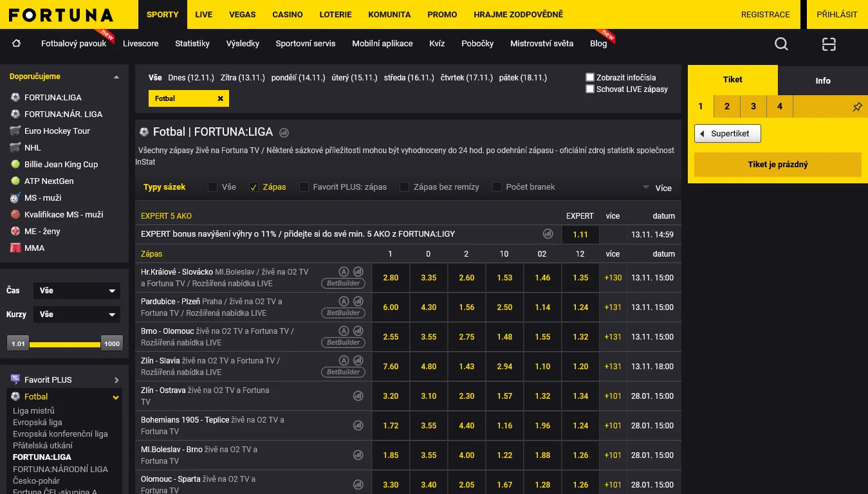Enable the Zobrazit infočísla checkbox
Viewport: 868px width, 494px height.
[590, 77]
